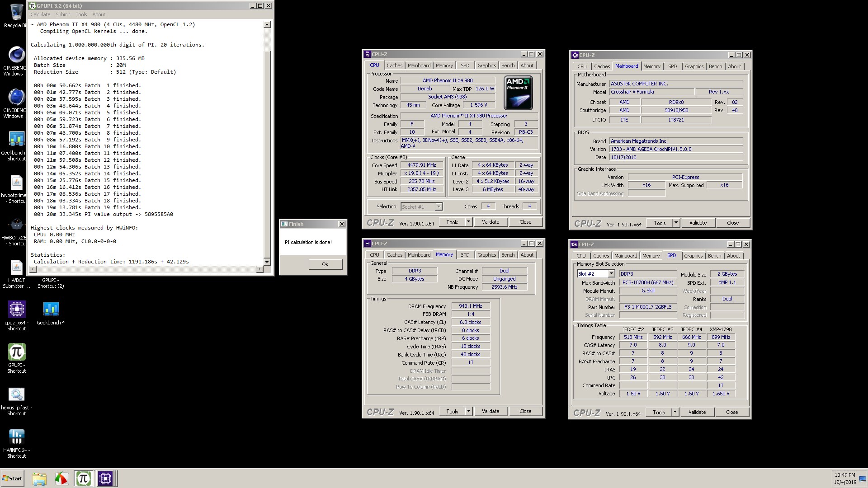Open the About menu in GPUPI
The width and height of the screenshot is (868, 488).
point(99,14)
